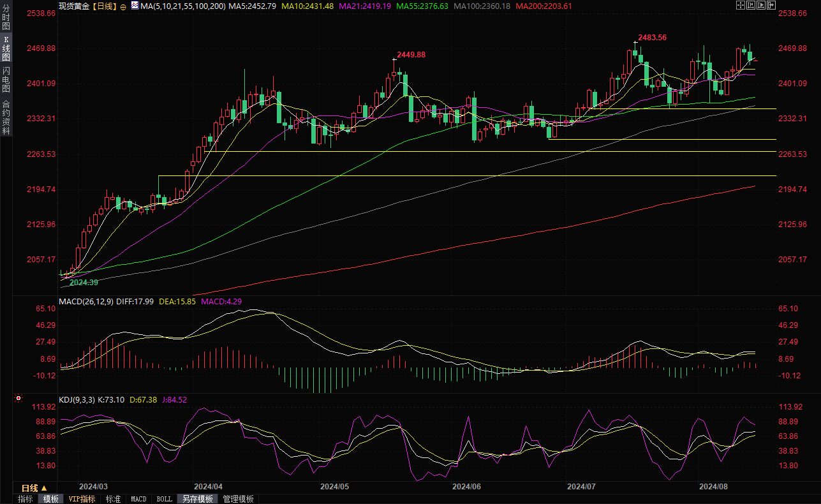Image resolution: width=821 pixels, height=504 pixels.
Task: Apply the MACD template
Action: pos(138,499)
